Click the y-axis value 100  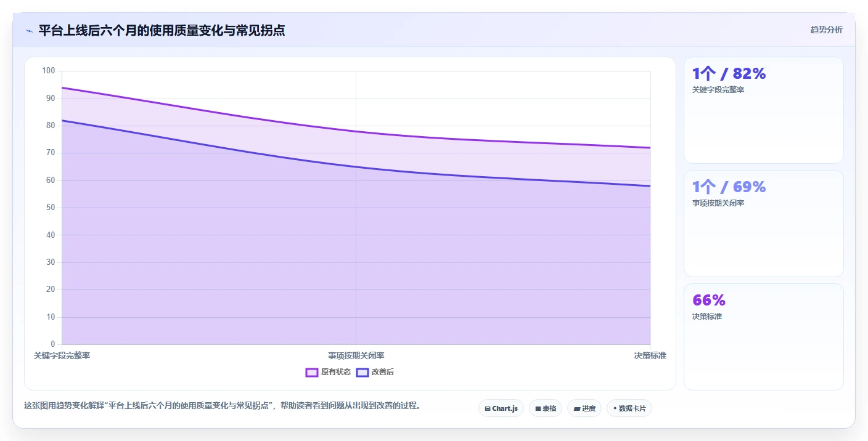click(49, 71)
